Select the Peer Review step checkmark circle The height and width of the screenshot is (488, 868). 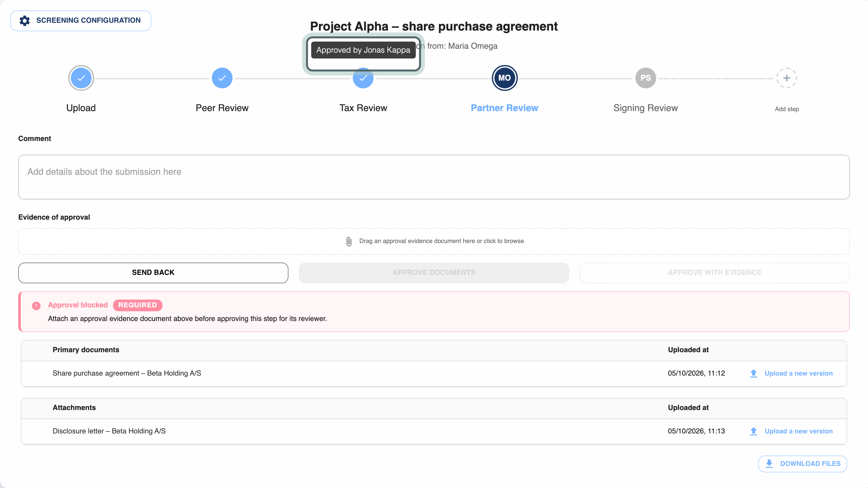(222, 78)
